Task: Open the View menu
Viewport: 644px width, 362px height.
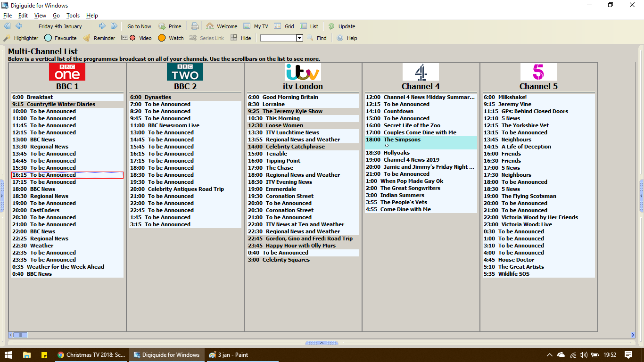Action: (41, 16)
